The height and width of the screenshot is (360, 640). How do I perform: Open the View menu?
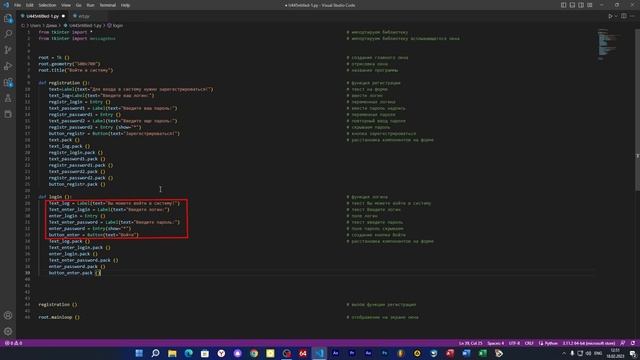66,5
